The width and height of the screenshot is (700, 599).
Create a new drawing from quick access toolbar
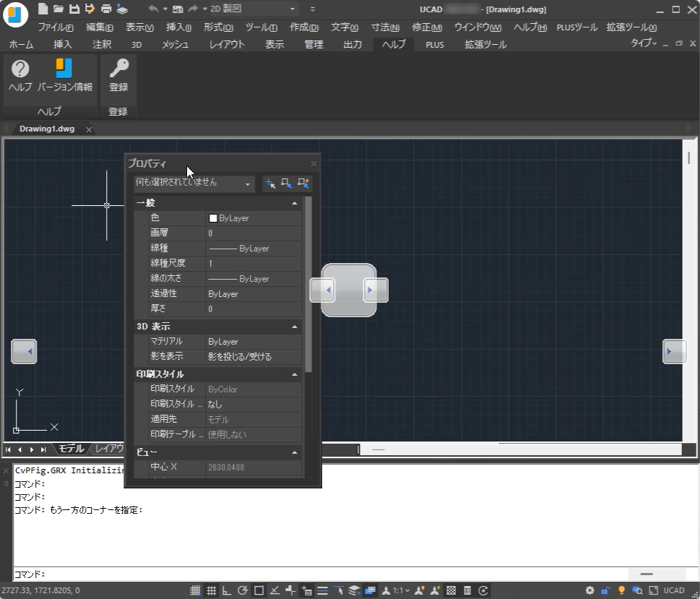[43, 9]
